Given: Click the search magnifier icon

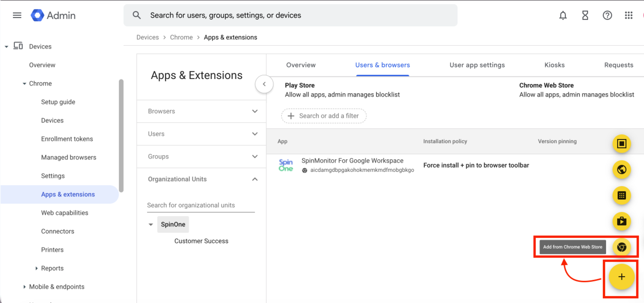Looking at the screenshot, I should pos(137,15).
